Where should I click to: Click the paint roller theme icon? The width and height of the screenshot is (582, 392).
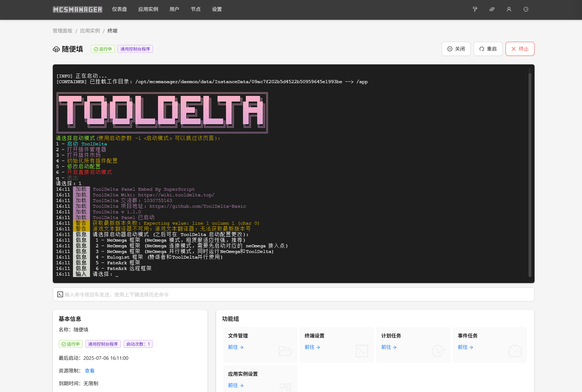[475, 9]
